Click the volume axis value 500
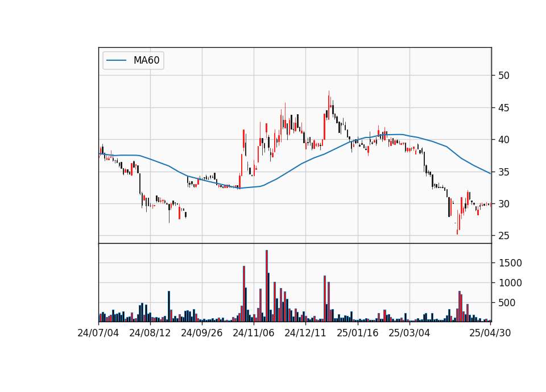The image size is (546, 392). (507, 303)
